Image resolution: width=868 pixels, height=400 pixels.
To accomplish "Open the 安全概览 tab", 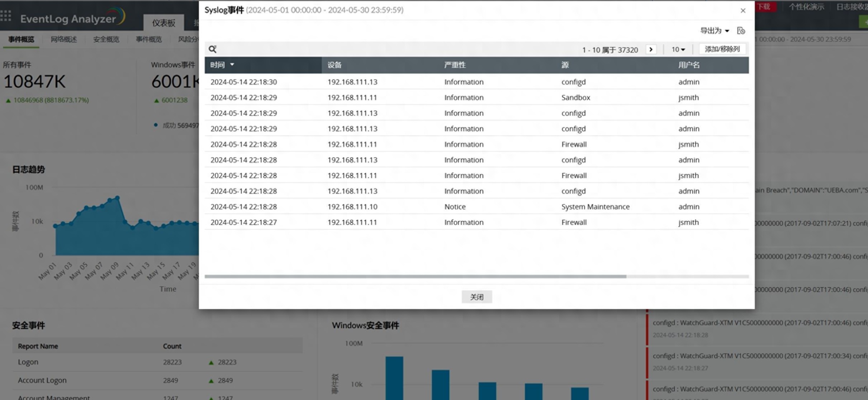I will coord(106,39).
